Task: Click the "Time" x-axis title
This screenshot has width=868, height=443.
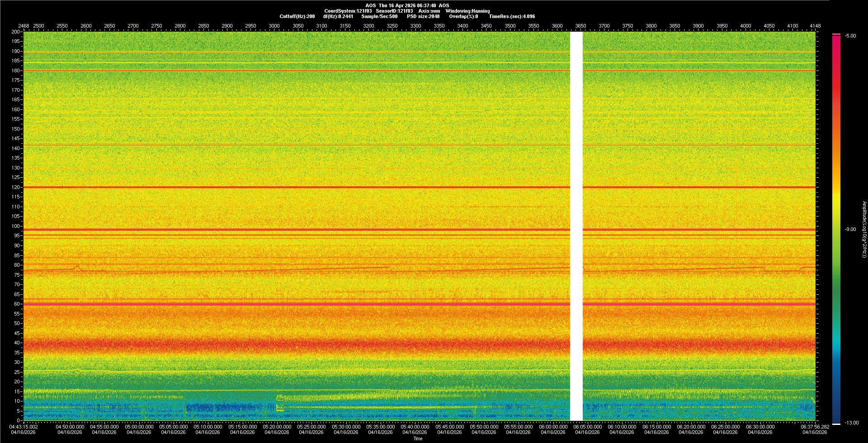Action: 418,438
